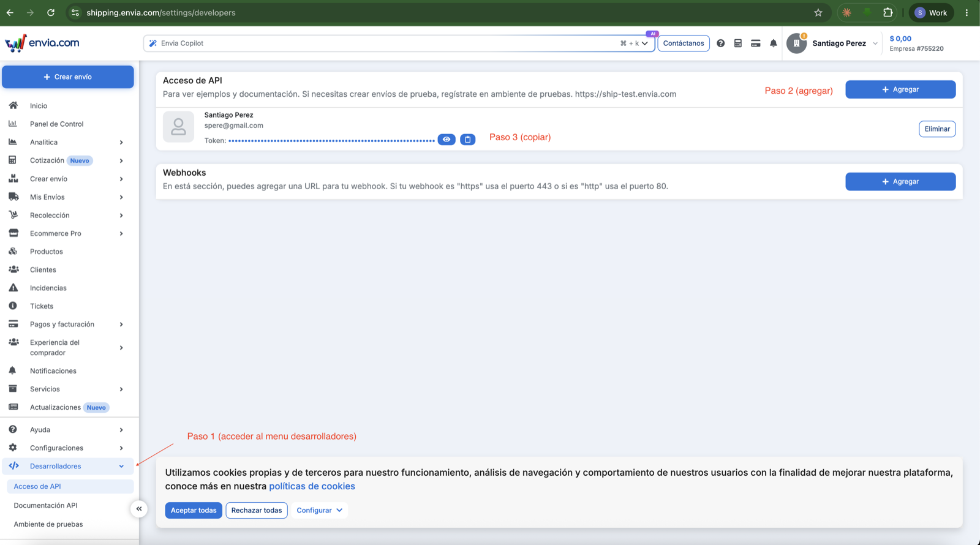Click Eliminar for Santiago Perez token
This screenshot has height=545, width=980.
pyautogui.click(x=937, y=129)
